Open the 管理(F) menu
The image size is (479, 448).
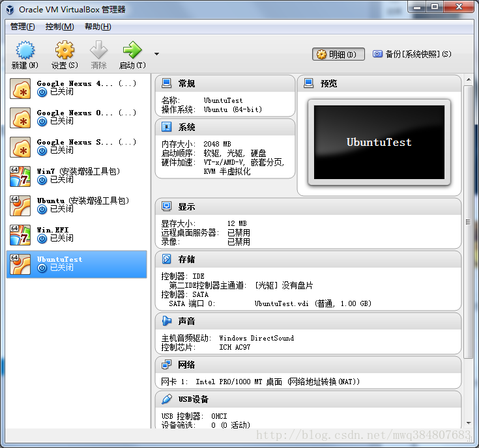tap(22, 27)
